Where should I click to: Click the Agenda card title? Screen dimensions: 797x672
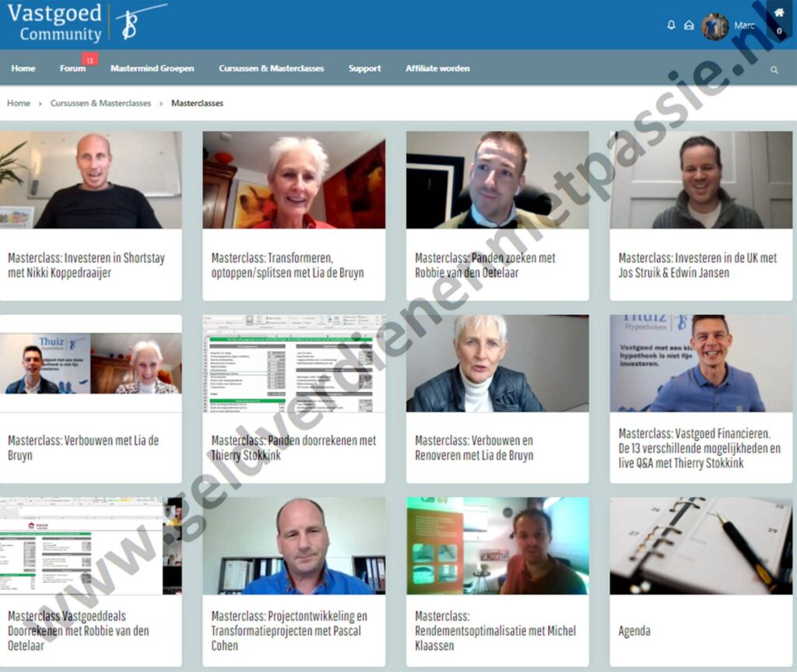[x=633, y=631]
